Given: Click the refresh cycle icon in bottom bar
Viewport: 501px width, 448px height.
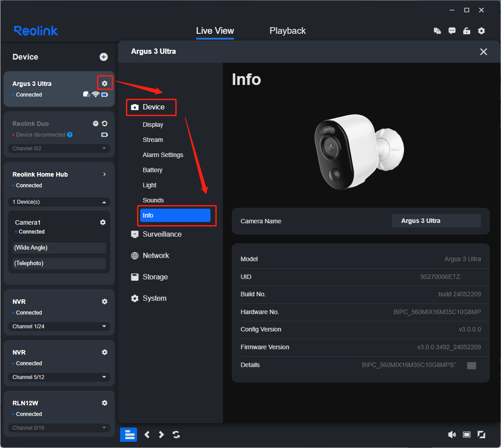Looking at the screenshot, I should coord(176,435).
